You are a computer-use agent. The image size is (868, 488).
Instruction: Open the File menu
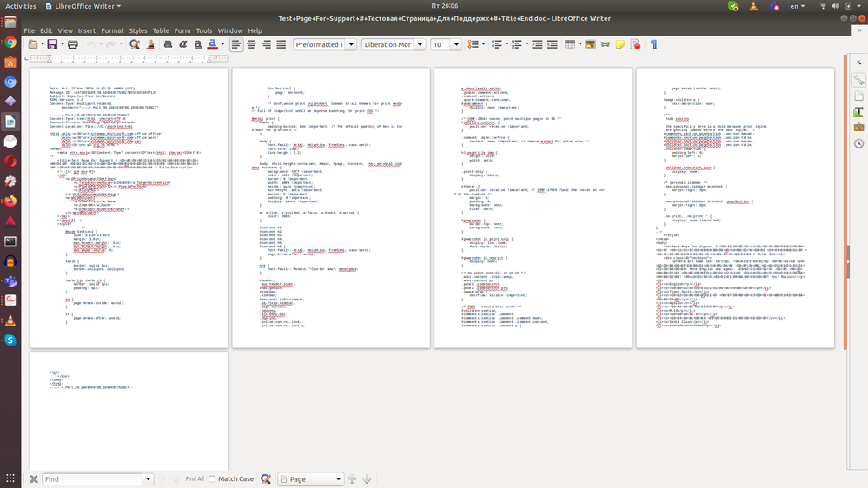30,30
